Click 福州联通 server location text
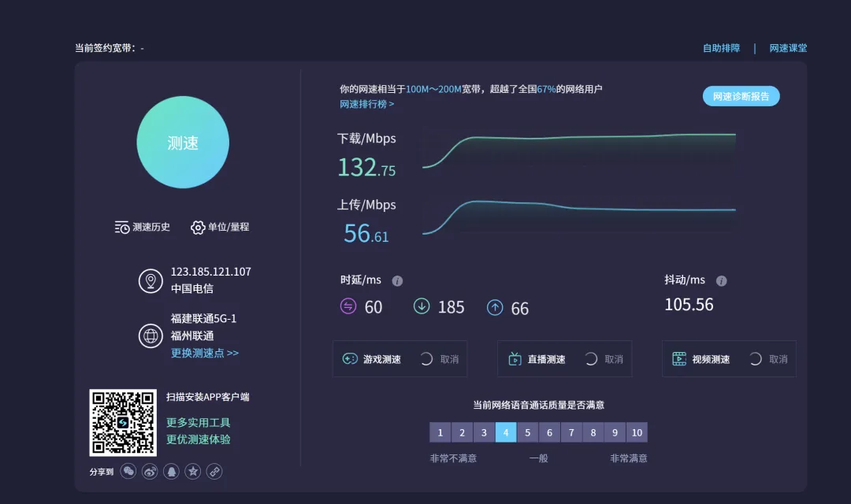 (x=192, y=335)
